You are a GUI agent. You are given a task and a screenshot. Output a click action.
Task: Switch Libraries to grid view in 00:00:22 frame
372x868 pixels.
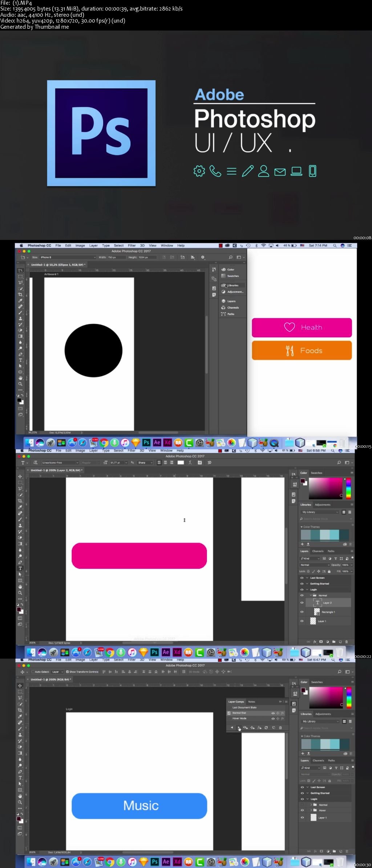344,512
